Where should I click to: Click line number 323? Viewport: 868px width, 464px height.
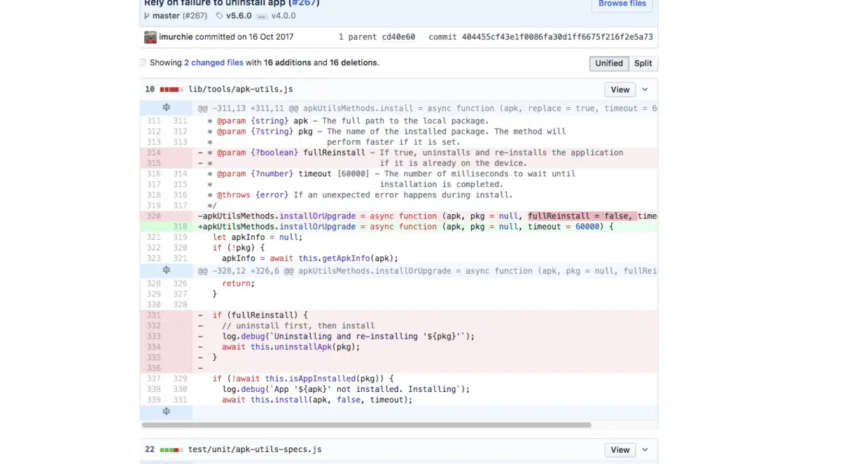click(153, 258)
